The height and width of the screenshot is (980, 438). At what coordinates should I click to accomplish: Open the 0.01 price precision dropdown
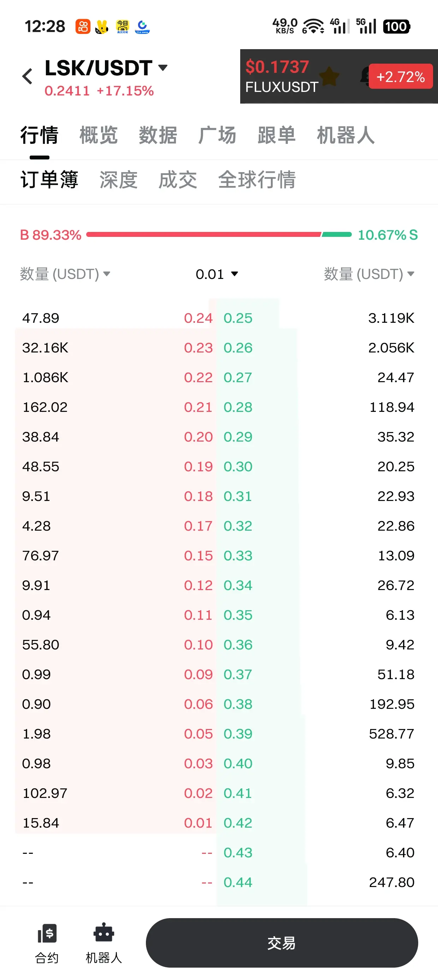pyautogui.click(x=217, y=274)
